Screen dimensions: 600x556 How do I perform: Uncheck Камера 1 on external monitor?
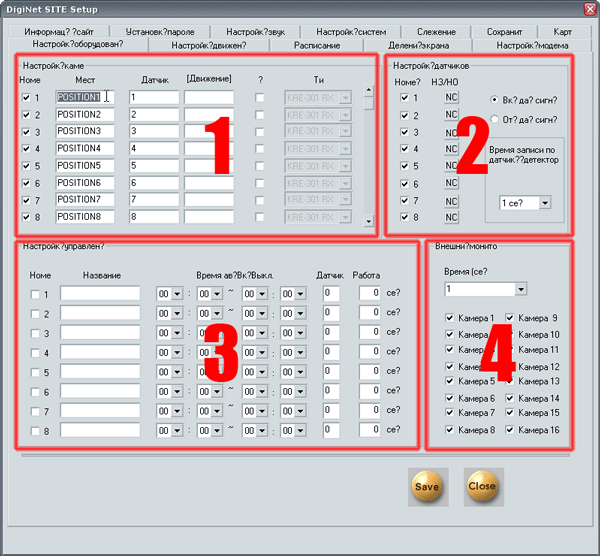(x=450, y=318)
